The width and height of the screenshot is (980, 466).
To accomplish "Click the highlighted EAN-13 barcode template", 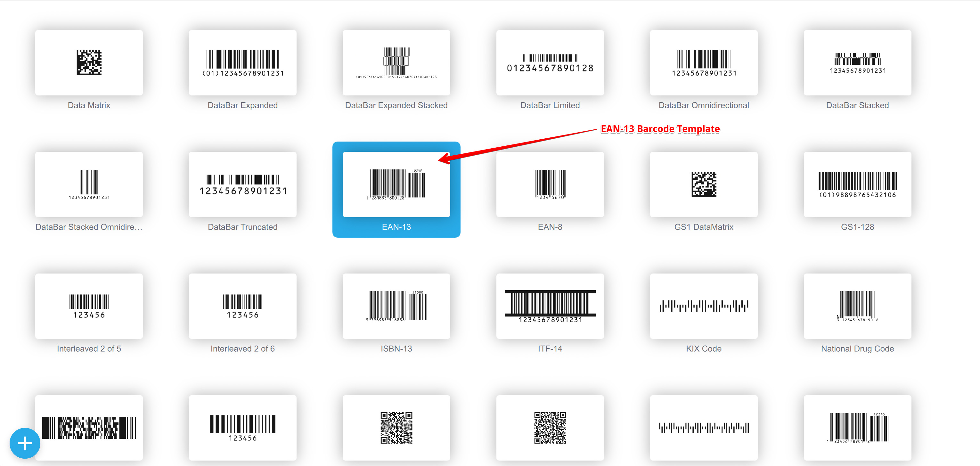I will tap(396, 184).
